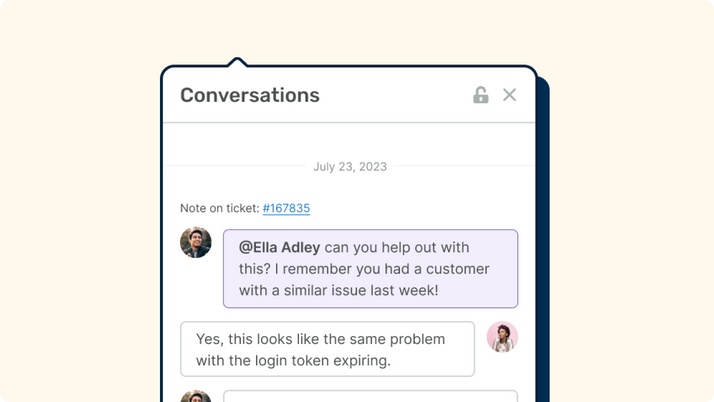The image size is (714, 402).
Task: Click the Conversations heading
Action: coord(250,95)
